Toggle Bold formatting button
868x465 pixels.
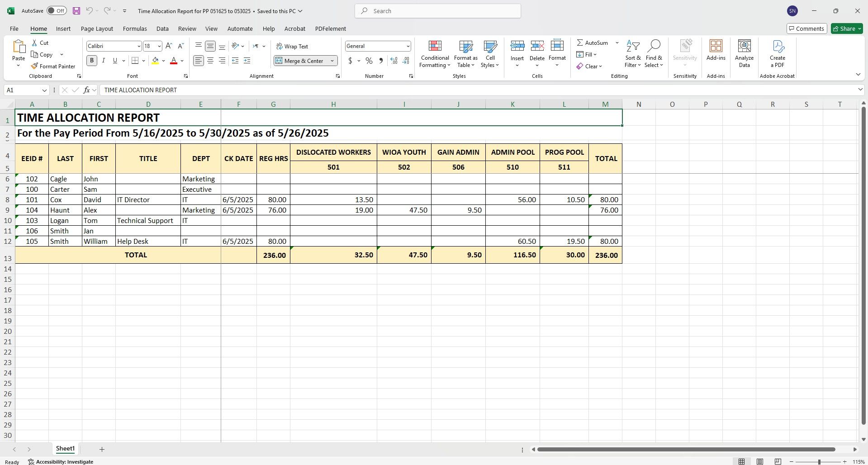click(92, 61)
